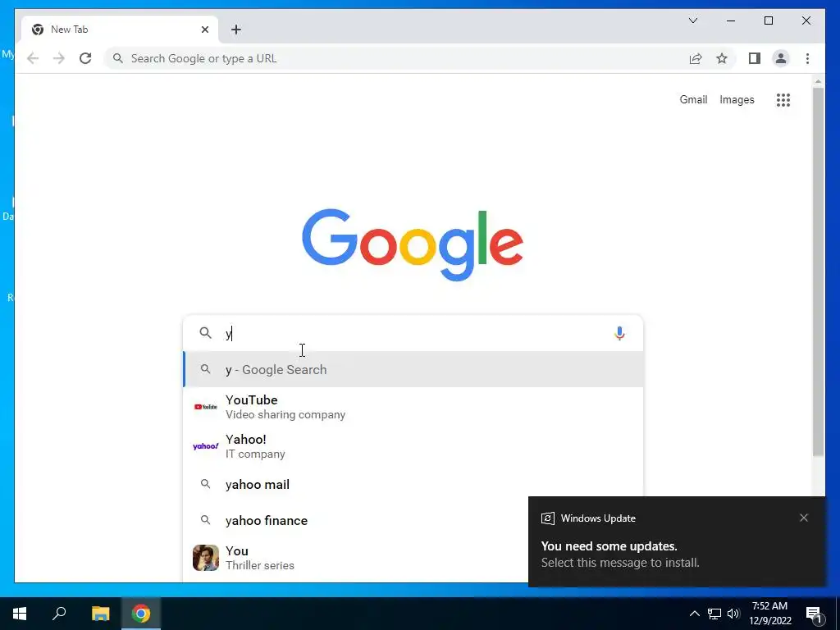Click the Chrome taskbar icon

pos(141,614)
